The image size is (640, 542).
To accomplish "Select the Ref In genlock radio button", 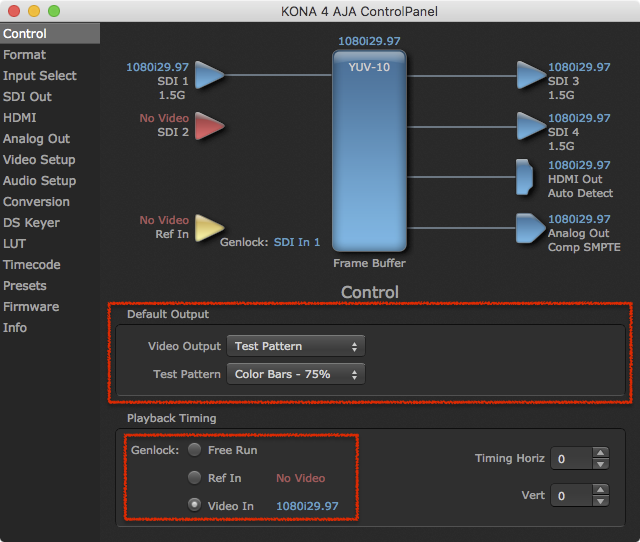I will (x=195, y=478).
